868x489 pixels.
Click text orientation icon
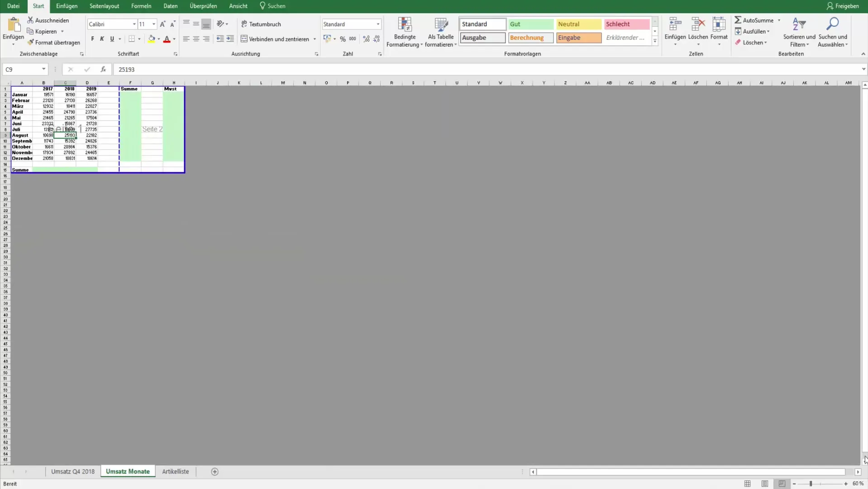220,24
